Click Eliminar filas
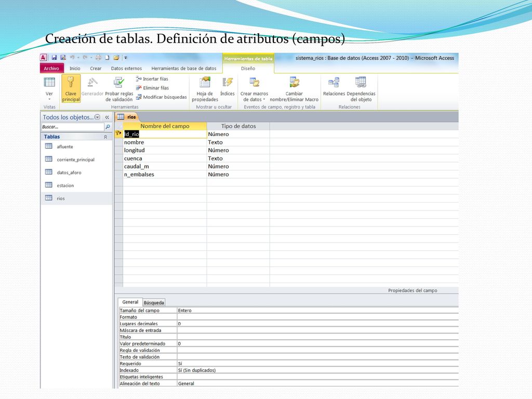This screenshot has width=532, height=399. point(152,88)
